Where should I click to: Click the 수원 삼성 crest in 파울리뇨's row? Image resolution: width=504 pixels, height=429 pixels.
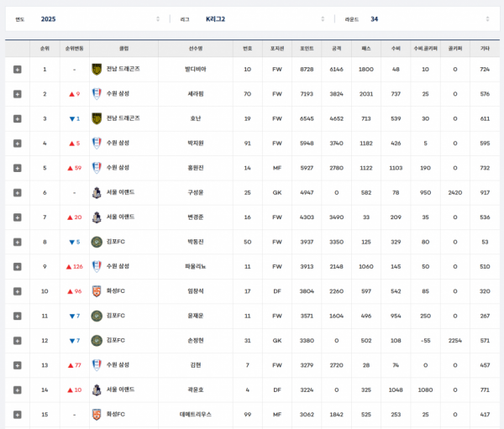97,266
